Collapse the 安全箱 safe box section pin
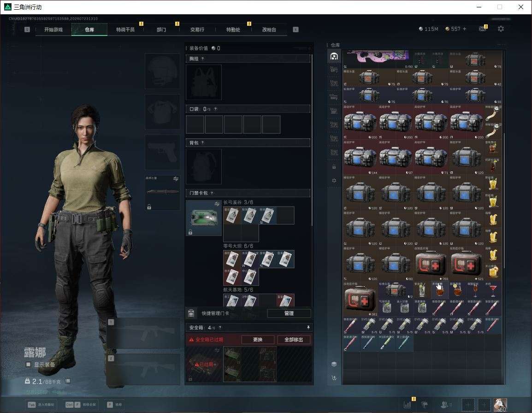The image size is (532, 413). (x=308, y=327)
